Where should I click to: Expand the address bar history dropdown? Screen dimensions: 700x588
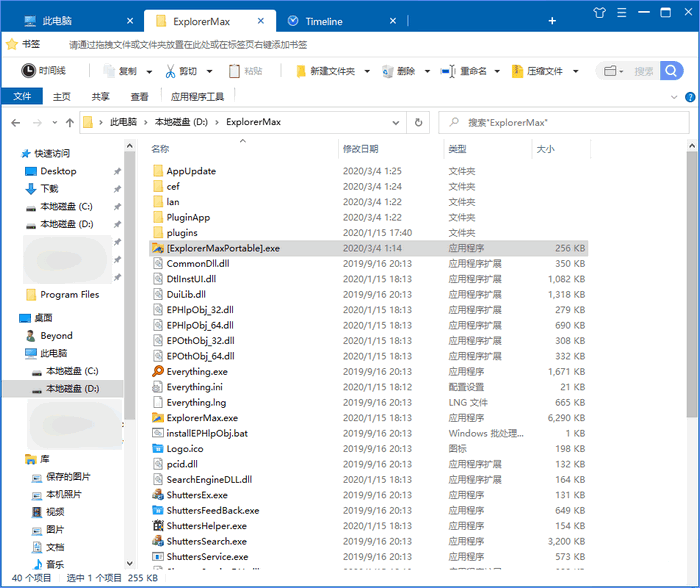coord(396,123)
